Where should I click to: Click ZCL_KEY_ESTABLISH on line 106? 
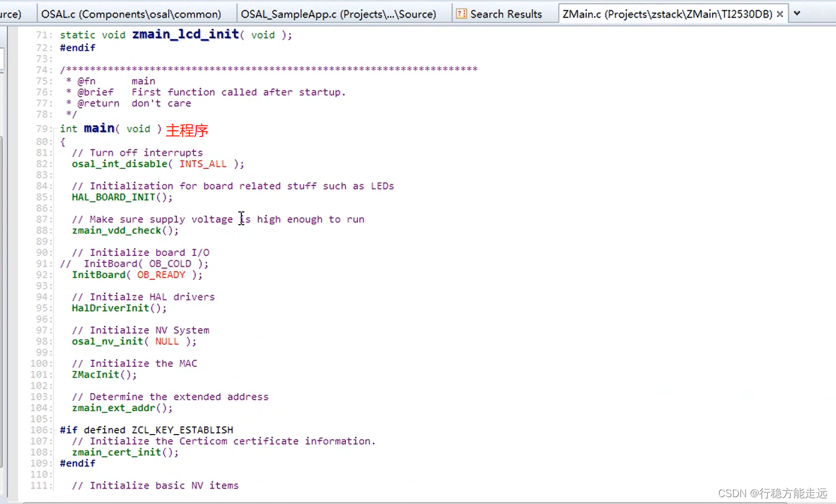[183, 430]
